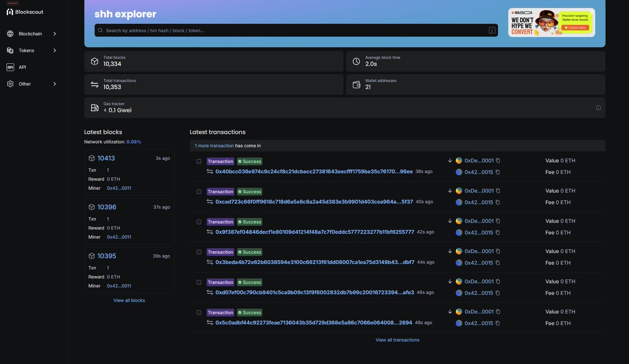Viewport: 629px width, 364px height.
Task: Click receiver identicon of the 0x3beda4 transaction
Action: tap(459, 263)
